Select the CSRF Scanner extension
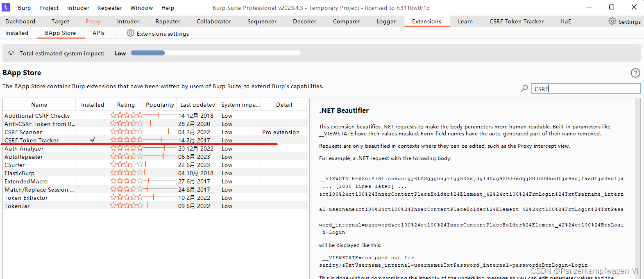 click(x=155, y=132)
